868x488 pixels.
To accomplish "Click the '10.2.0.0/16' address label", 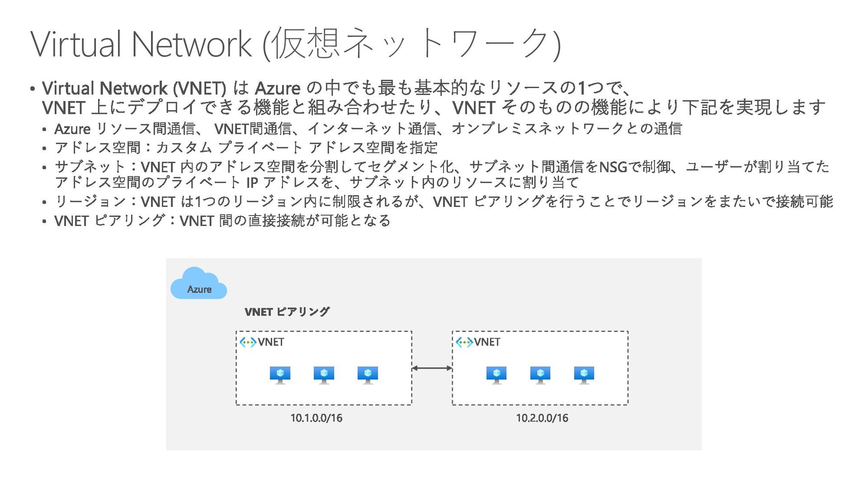I will tap(542, 418).
